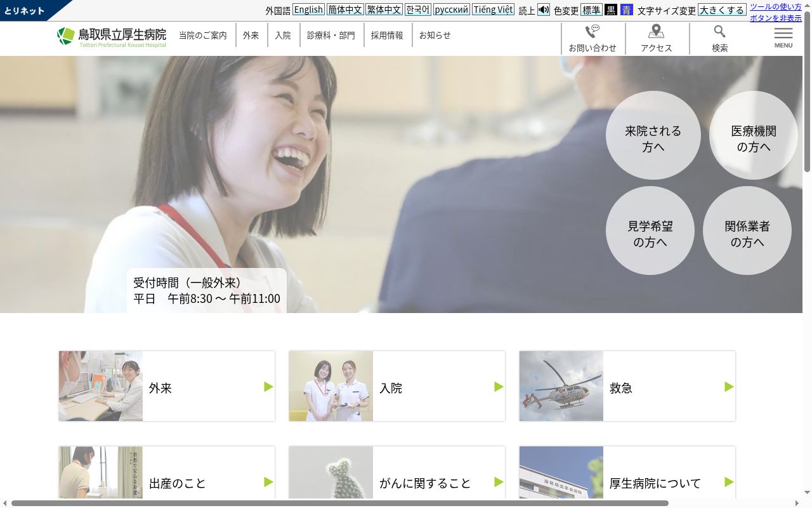Switch language to English

(x=308, y=10)
